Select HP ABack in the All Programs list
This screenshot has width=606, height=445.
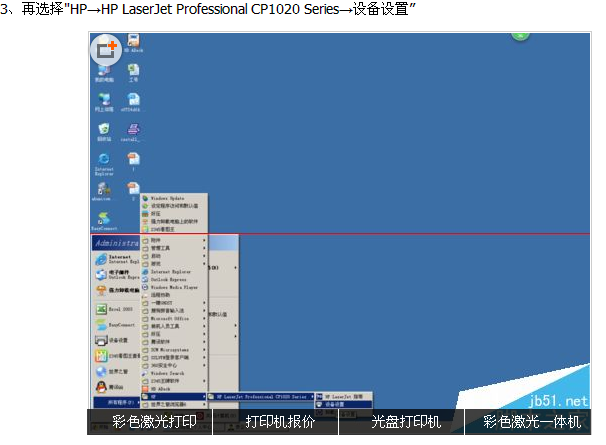(174, 389)
